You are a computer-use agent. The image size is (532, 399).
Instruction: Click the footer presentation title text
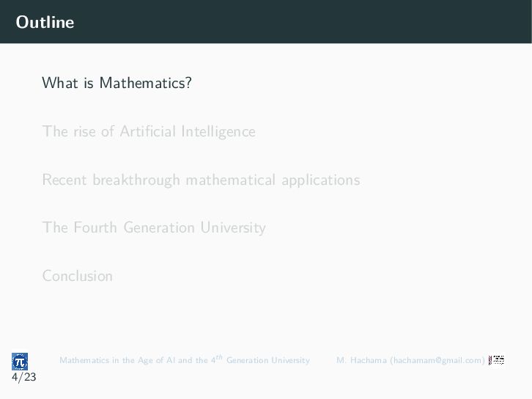point(185,359)
